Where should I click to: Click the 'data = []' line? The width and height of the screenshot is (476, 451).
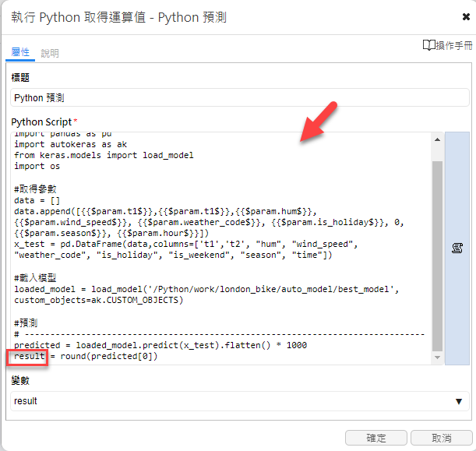click(37, 201)
